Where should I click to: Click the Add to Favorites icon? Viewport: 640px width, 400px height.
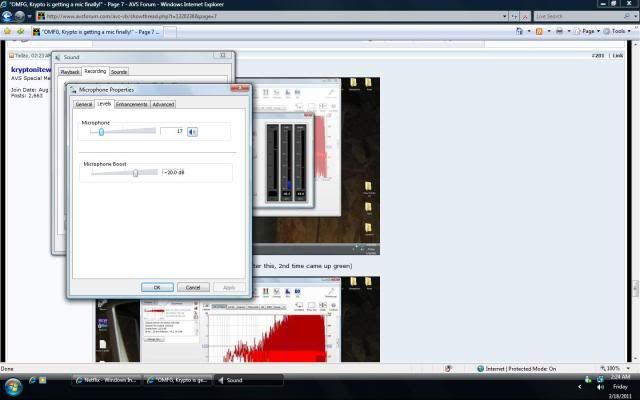(x=20, y=31)
